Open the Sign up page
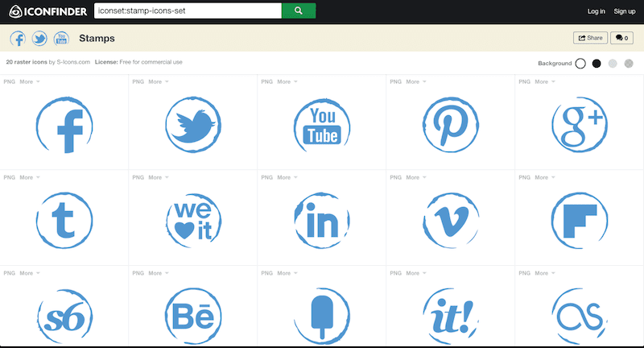644x348 pixels. (x=625, y=11)
